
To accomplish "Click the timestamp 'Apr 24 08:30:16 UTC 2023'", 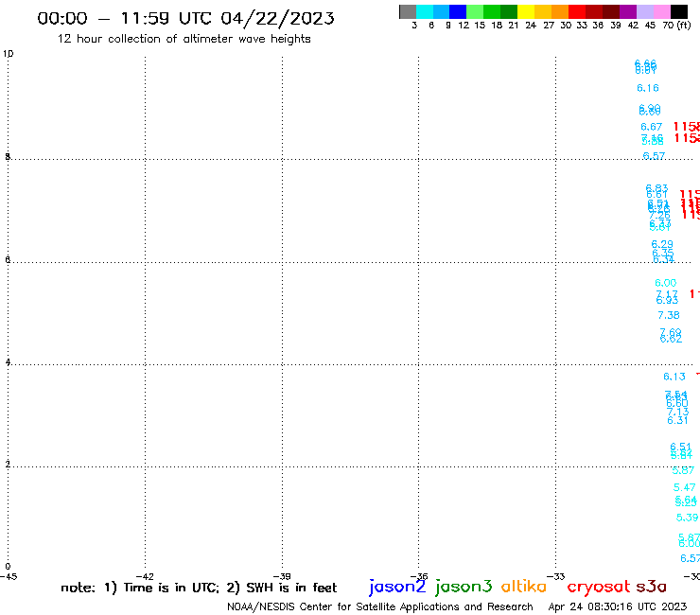I will 618,606.
